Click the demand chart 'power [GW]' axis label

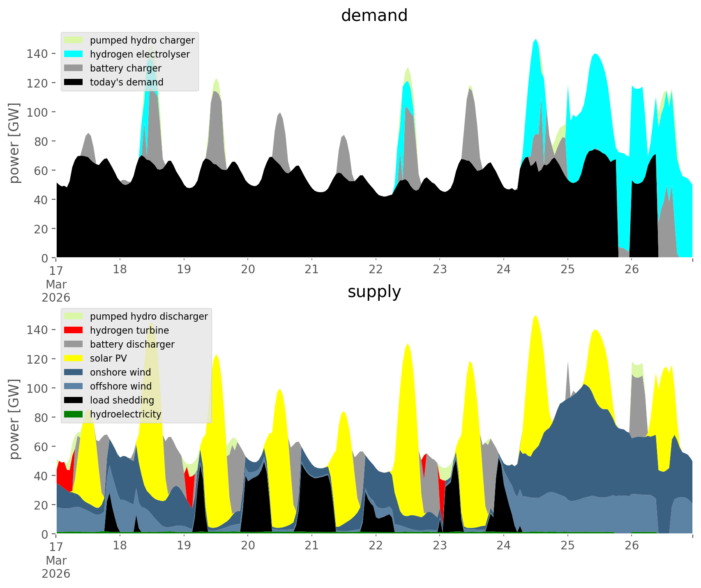14,143
